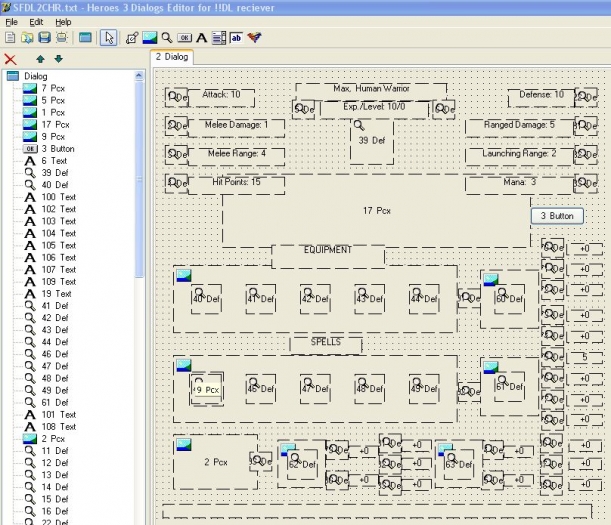Pick the OK button insert tool
The height and width of the screenshot is (525, 611).
coord(184,38)
